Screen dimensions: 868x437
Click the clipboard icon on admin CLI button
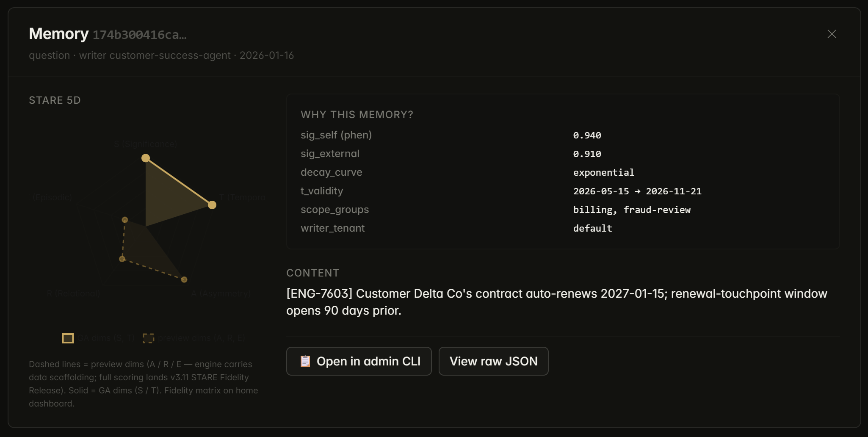click(305, 361)
